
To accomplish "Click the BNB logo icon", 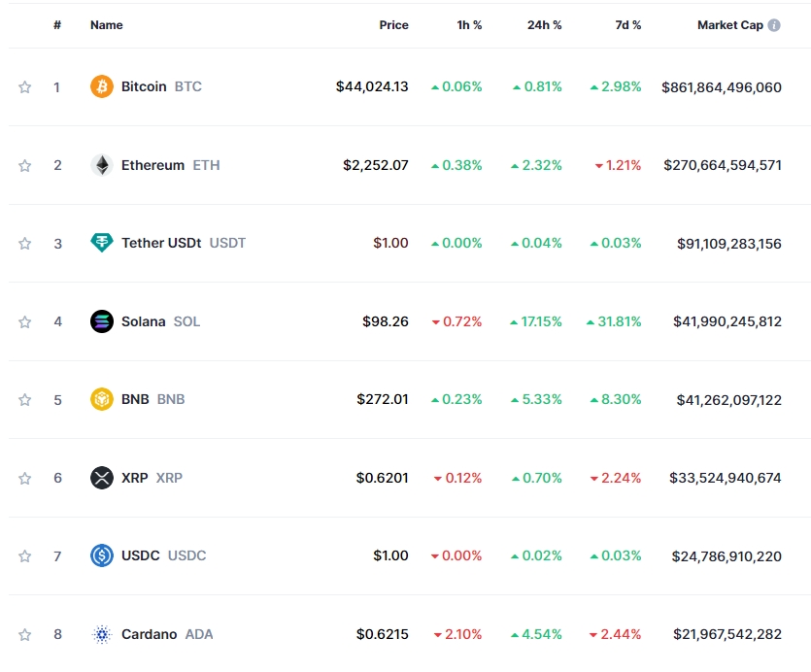I will coord(99,399).
